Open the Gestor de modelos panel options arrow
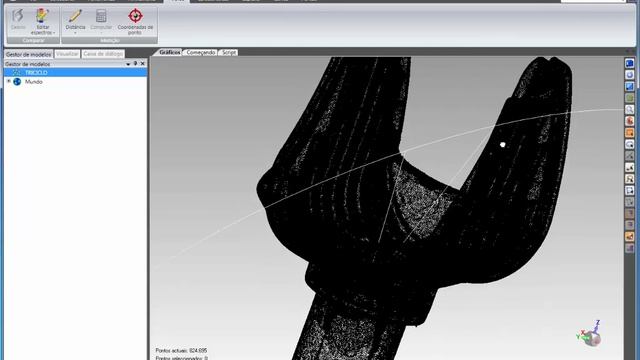Screen dimensions: 640x360 point(128,64)
